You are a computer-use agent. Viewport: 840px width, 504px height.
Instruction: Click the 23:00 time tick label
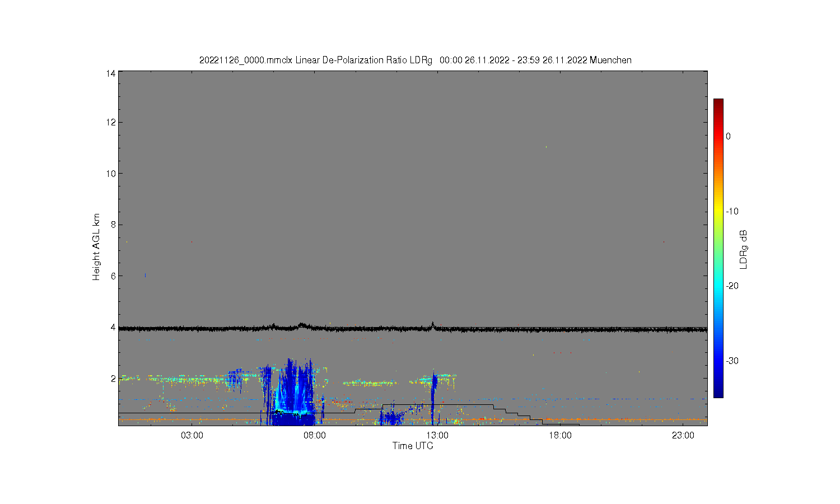[x=683, y=435]
